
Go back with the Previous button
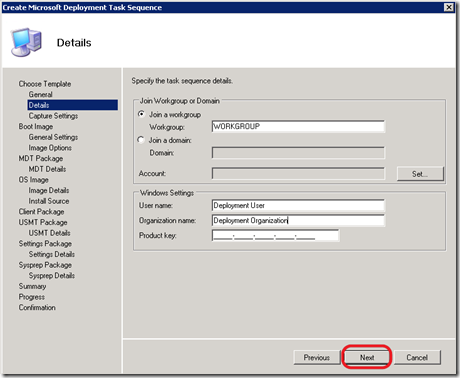point(317,357)
